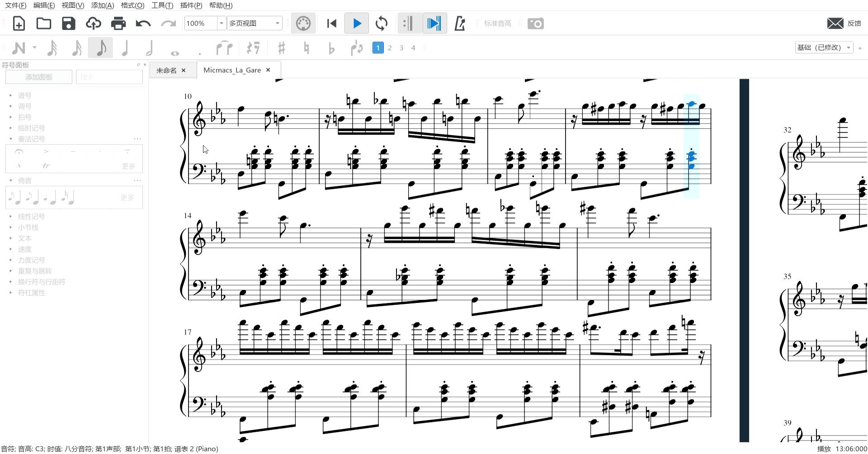Select the quarter note duration
Image resolution: width=868 pixels, height=454 pixels.
[125, 48]
